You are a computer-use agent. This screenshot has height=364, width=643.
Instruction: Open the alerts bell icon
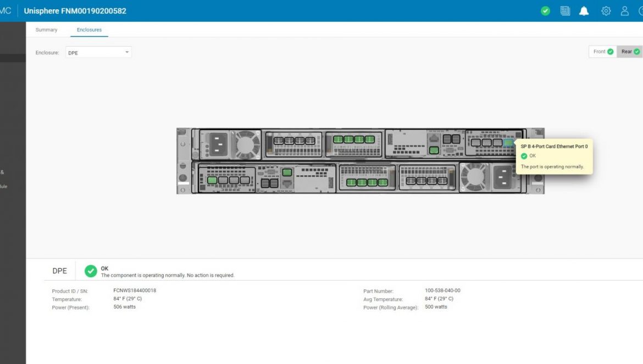pyautogui.click(x=584, y=11)
